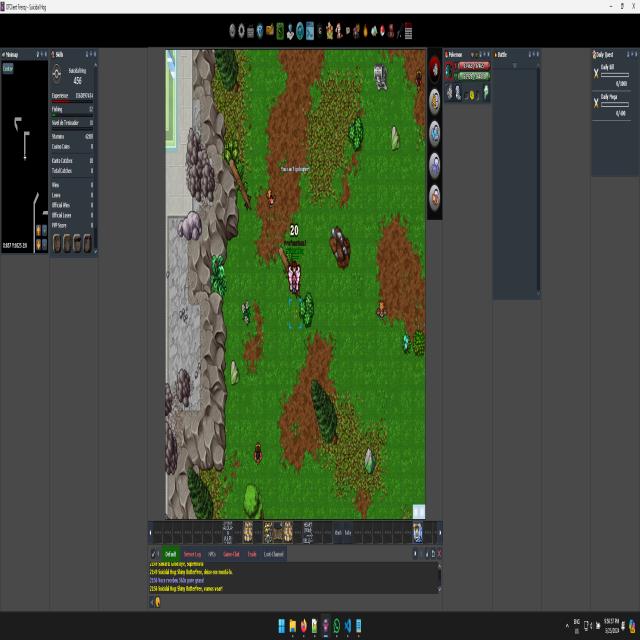This screenshot has height=640, width=640.
Task: Click the red HP bar in Pokemon panel
Action: (x=473, y=66)
